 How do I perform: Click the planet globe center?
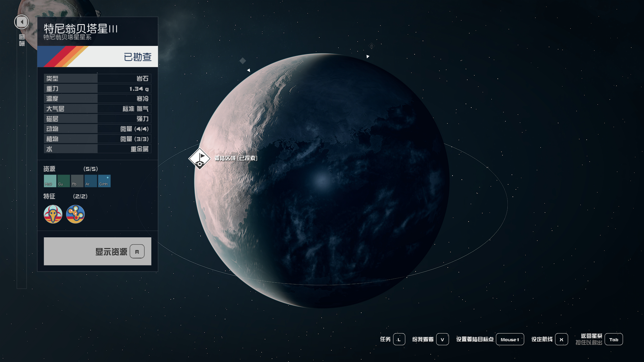[322, 181]
